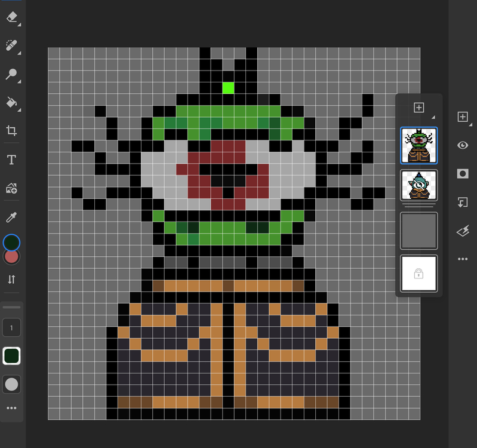Select the Eraser tool
477x448 pixels.
[x=11, y=17]
